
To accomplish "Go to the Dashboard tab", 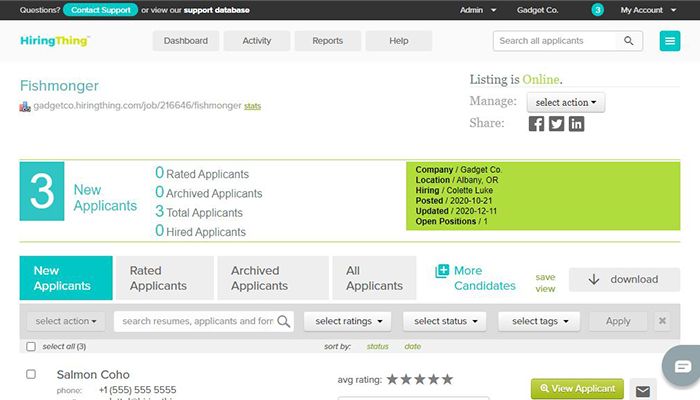I will [186, 41].
